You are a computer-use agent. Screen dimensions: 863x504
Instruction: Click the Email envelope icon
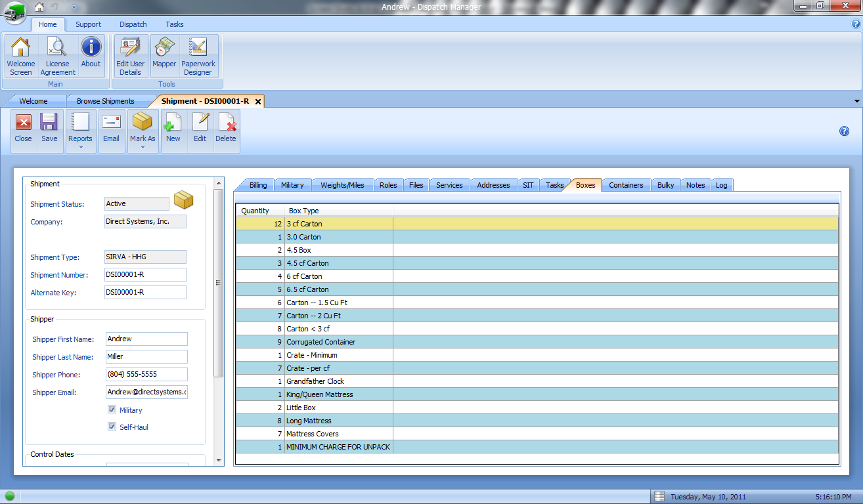point(111,129)
